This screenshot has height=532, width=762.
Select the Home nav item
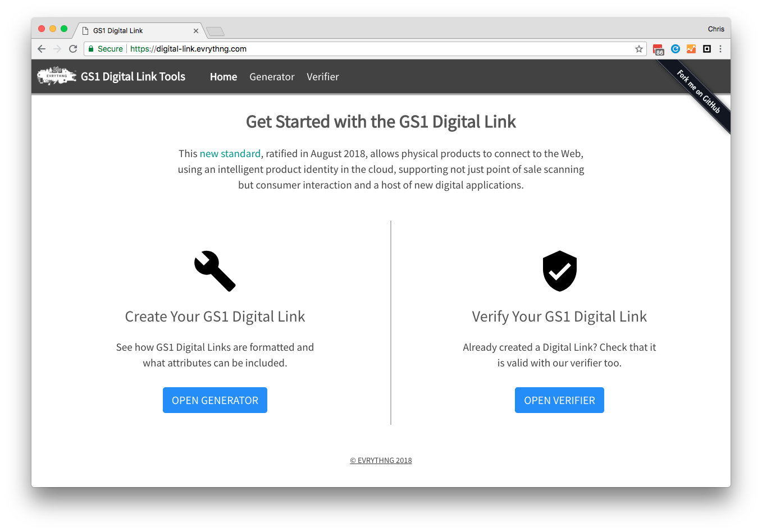(223, 77)
